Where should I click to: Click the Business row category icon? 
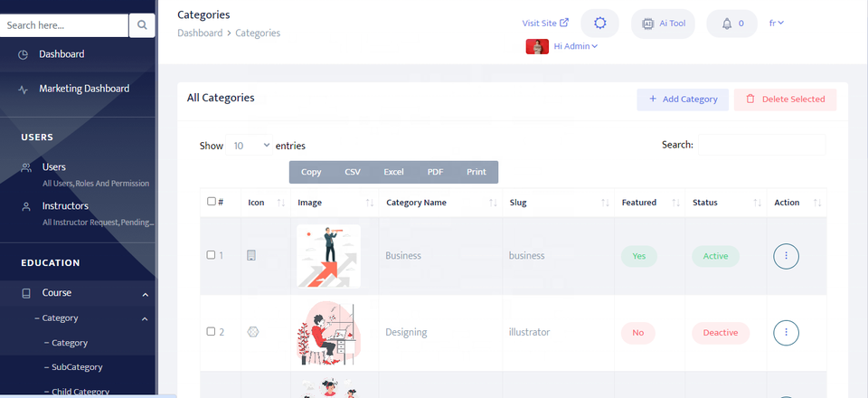click(x=250, y=255)
